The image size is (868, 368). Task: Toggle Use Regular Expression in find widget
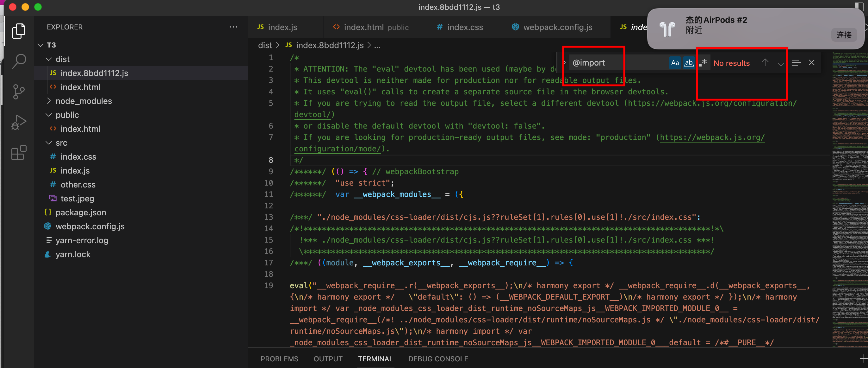[703, 63]
